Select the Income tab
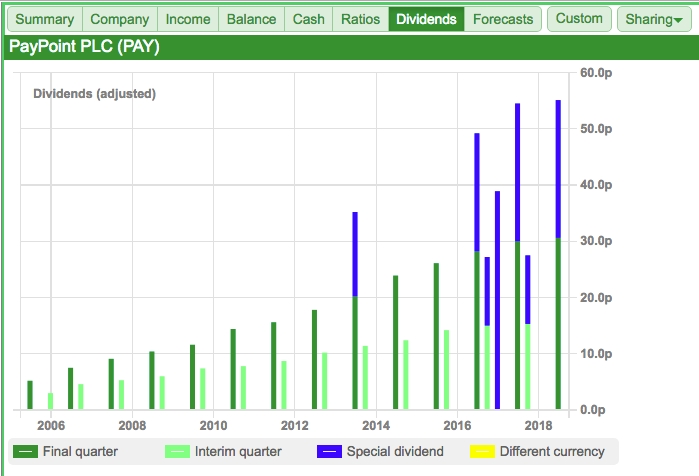 point(188,19)
